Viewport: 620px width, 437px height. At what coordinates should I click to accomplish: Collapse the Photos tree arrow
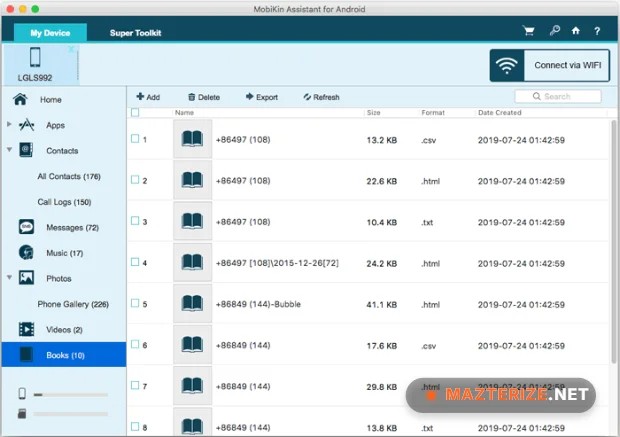point(9,277)
